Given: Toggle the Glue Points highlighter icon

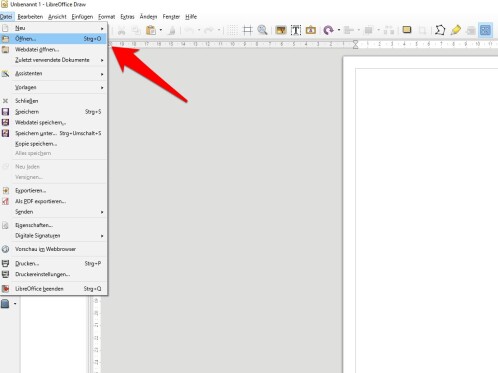Looking at the screenshot, I should click(x=456, y=30).
